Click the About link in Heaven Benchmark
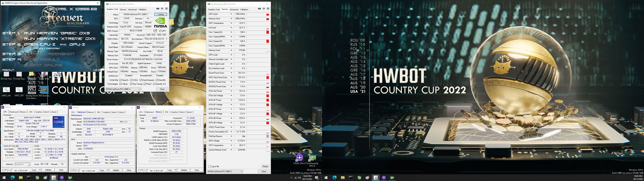 (x=8, y=70)
